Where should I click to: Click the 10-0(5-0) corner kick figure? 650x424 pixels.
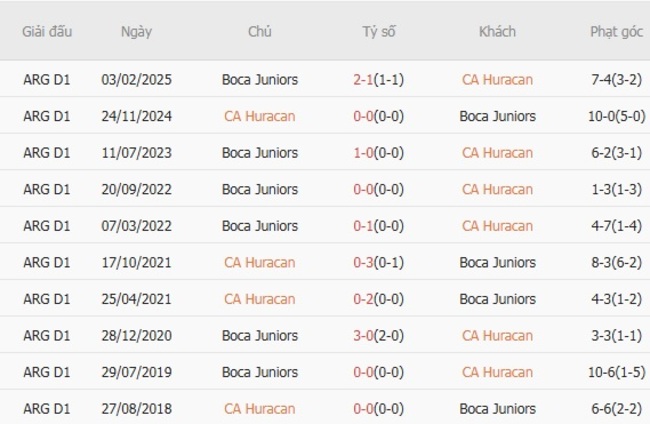(x=616, y=116)
